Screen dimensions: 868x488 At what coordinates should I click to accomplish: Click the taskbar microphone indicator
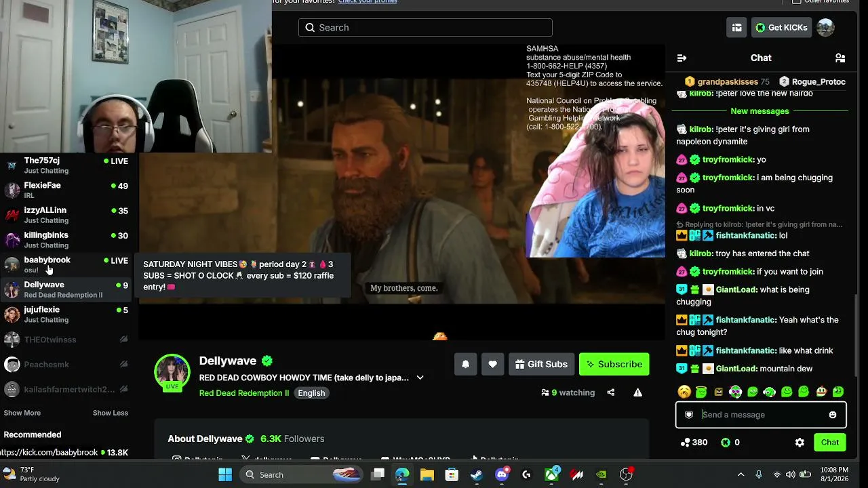759,474
